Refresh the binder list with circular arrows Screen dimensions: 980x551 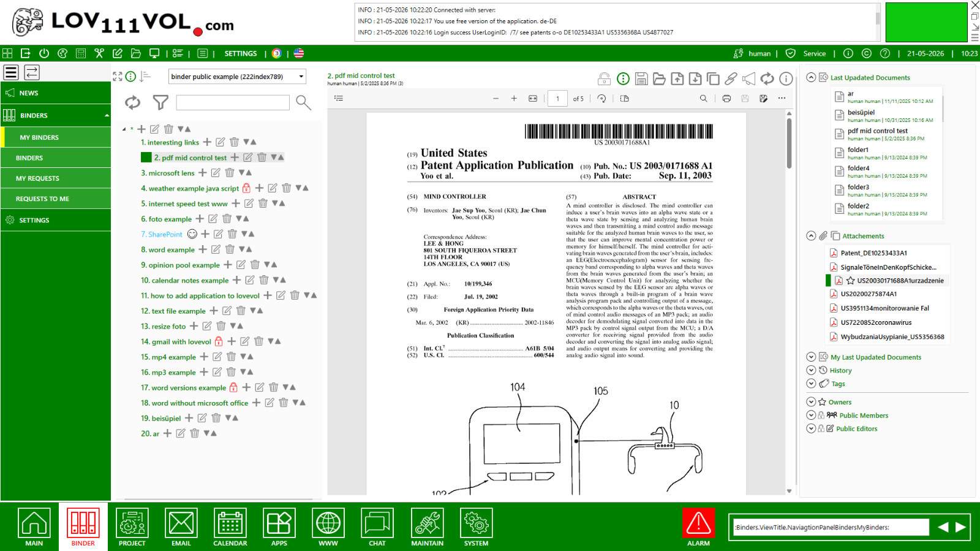click(133, 102)
